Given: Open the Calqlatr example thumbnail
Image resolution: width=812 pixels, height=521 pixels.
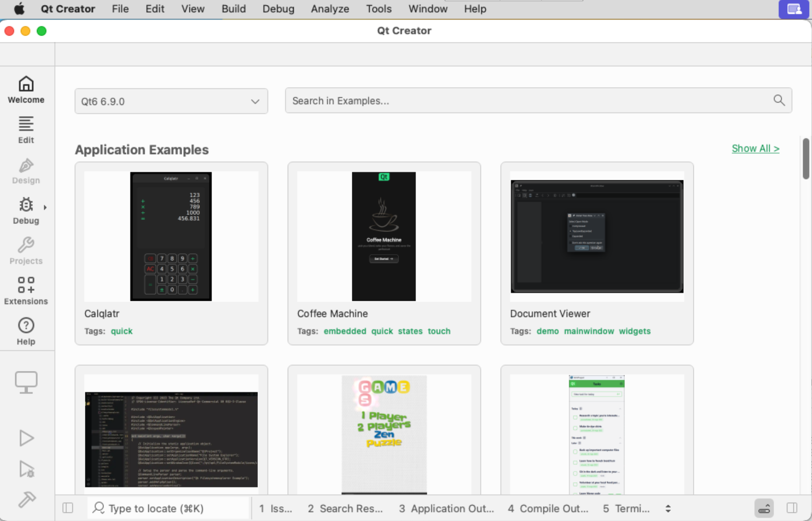Looking at the screenshot, I should pos(171,236).
